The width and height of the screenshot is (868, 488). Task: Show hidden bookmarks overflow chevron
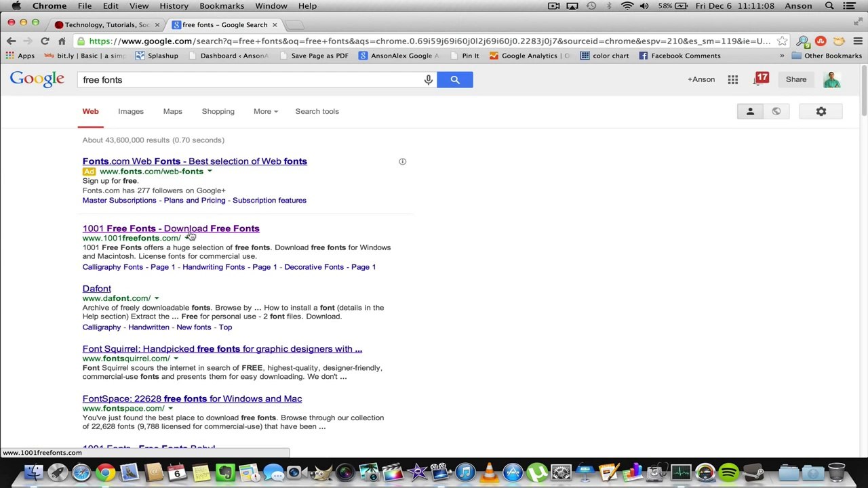pyautogui.click(x=782, y=56)
